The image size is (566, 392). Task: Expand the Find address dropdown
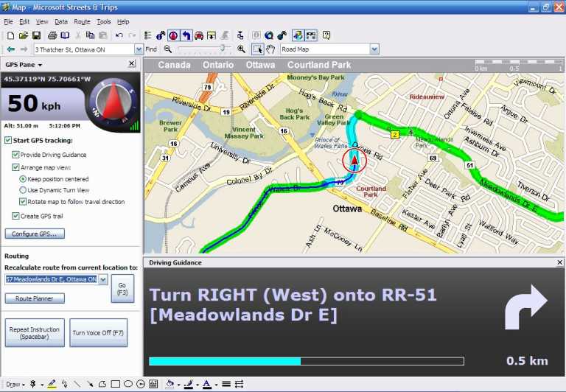[x=139, y=49]
